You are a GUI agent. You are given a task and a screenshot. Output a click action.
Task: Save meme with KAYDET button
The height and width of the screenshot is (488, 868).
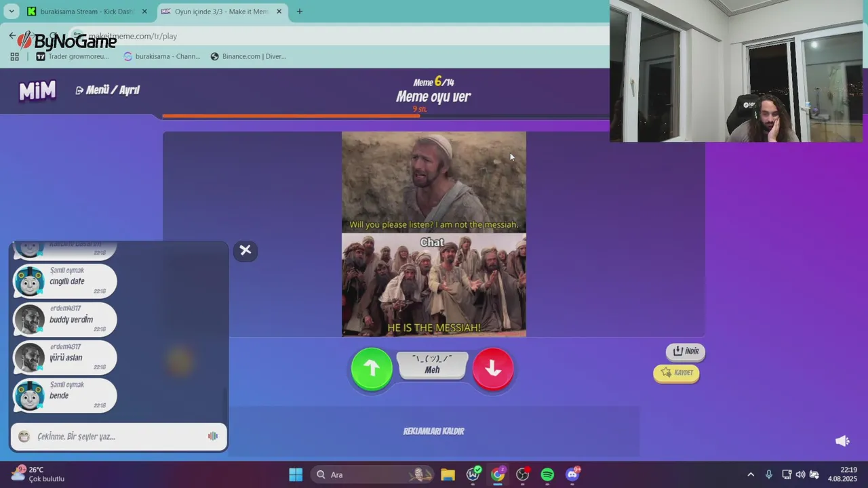[677, 373]
